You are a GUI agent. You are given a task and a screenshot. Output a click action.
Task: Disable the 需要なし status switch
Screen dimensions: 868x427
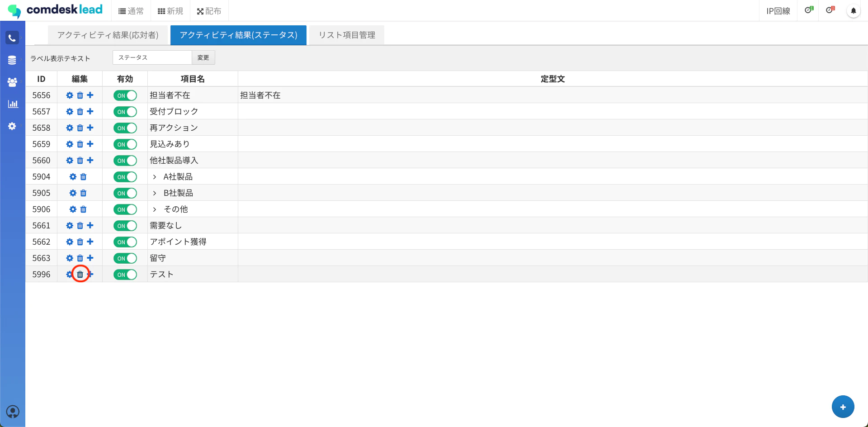(x=125, y=226)
